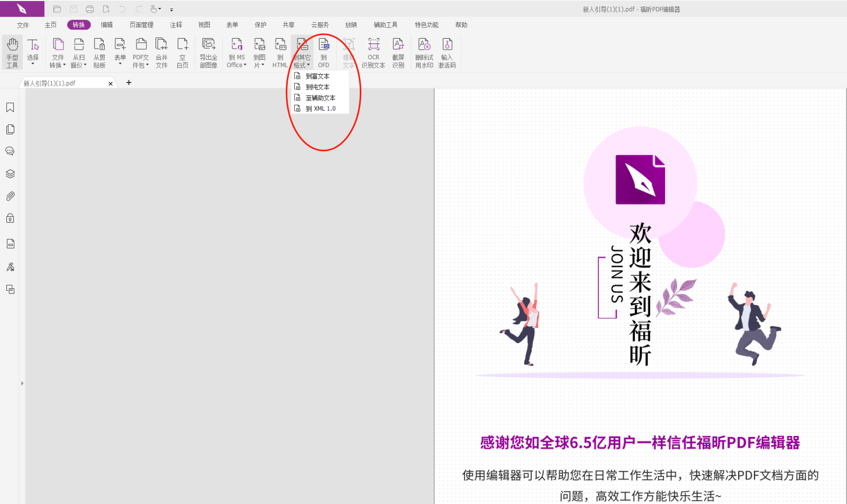Viewport: 847px width, 504px height.
Task: Select 到 XML 1.0 conversion option
Action: click(x=321, y=108)
